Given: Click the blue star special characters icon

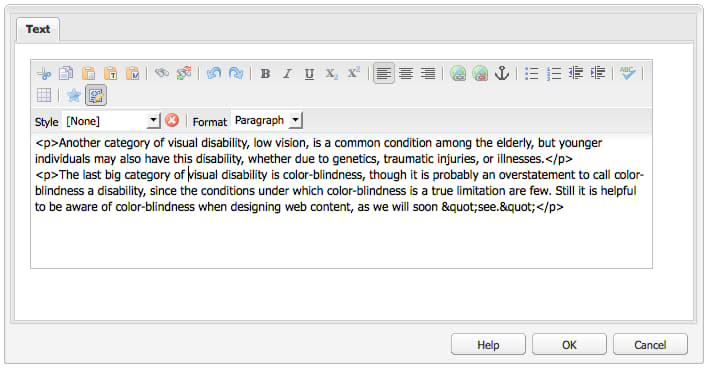Looking at the screenshot, I should [x=73, y=95].
